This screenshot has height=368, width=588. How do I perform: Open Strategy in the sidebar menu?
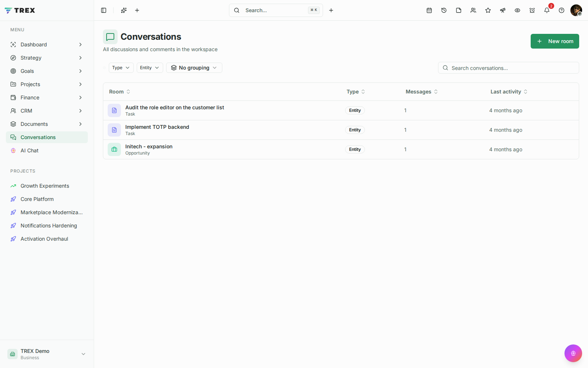pos(47,58)
